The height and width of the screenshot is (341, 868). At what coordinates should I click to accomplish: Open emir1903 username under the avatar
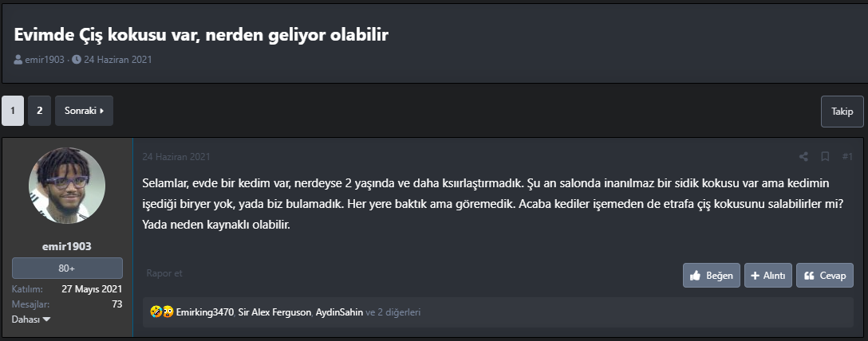(x=66, y=246)
